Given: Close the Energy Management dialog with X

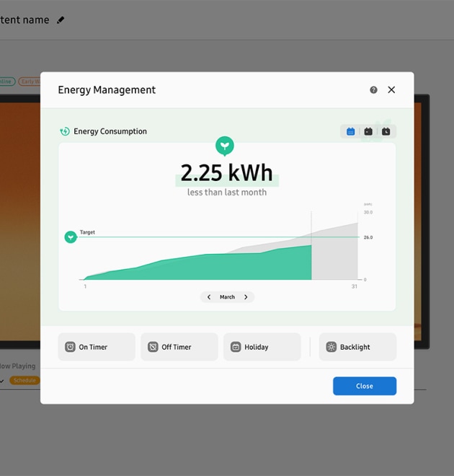Looking at the screenshot, I should coord(391,90).
